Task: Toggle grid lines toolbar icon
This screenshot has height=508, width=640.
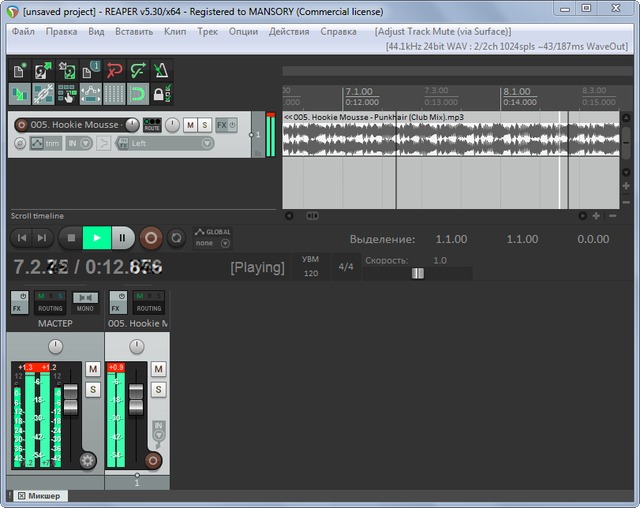Action: tap(114, 94)
